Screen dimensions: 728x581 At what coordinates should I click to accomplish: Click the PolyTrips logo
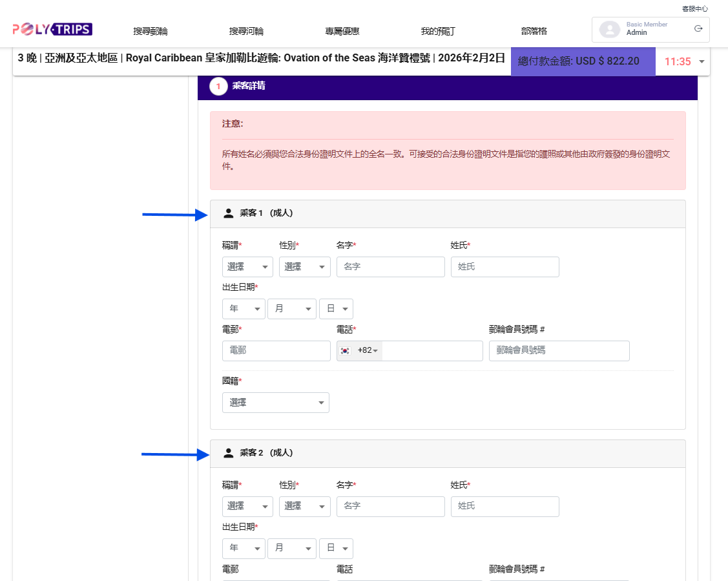click(52, 30)
